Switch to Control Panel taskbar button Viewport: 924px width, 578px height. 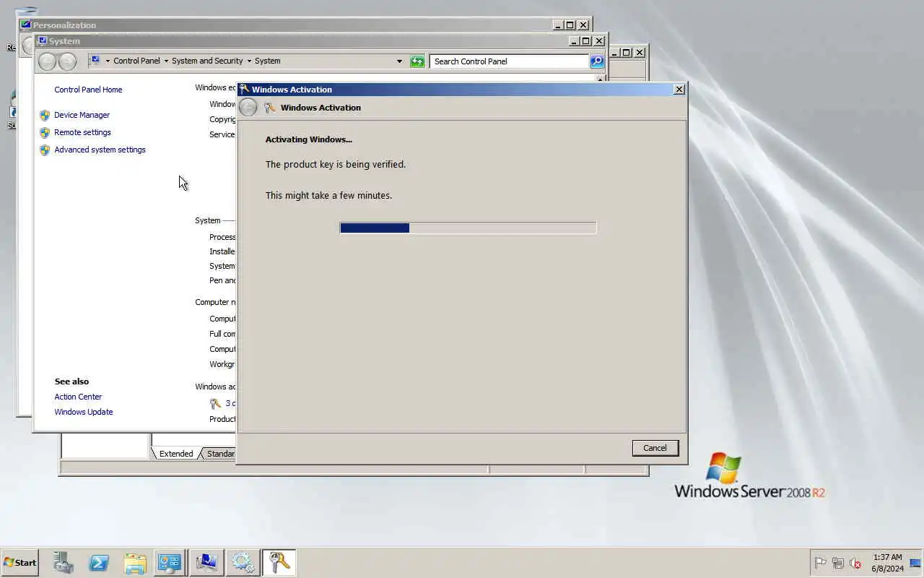point(170,562)
